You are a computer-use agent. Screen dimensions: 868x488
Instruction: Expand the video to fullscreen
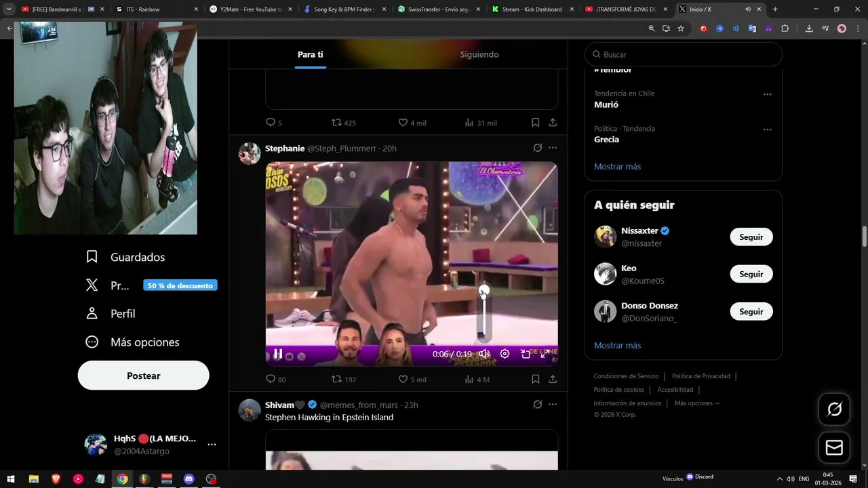point(545,354)
